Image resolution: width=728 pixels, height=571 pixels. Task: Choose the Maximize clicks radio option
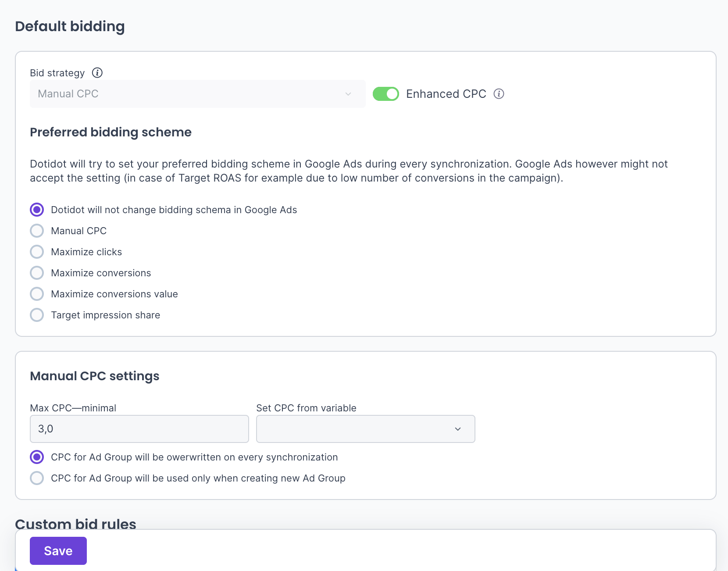point(37,252)
